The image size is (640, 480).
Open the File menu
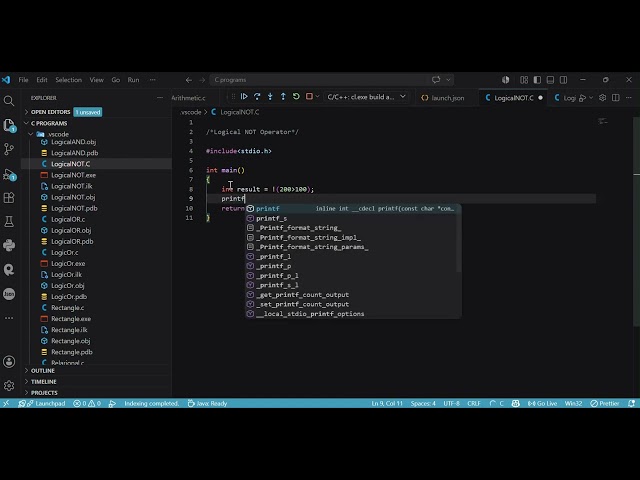coord(23,80)
